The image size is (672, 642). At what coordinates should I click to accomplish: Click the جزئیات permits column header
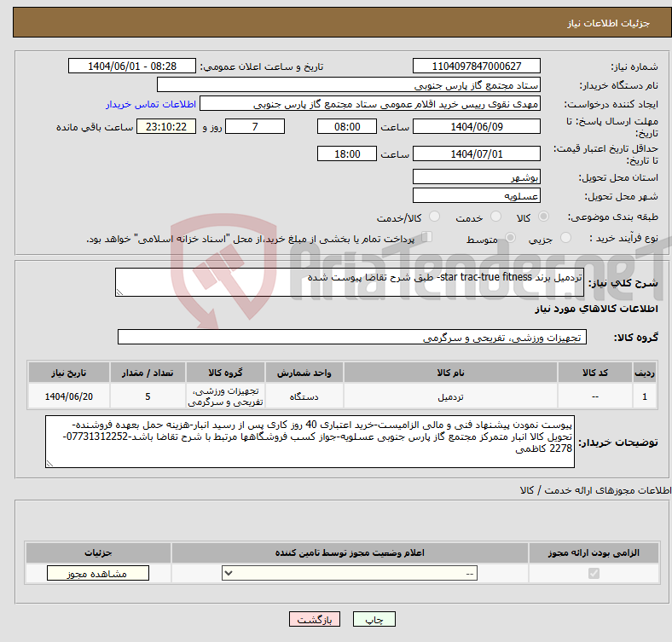click(x=98, y=552)
